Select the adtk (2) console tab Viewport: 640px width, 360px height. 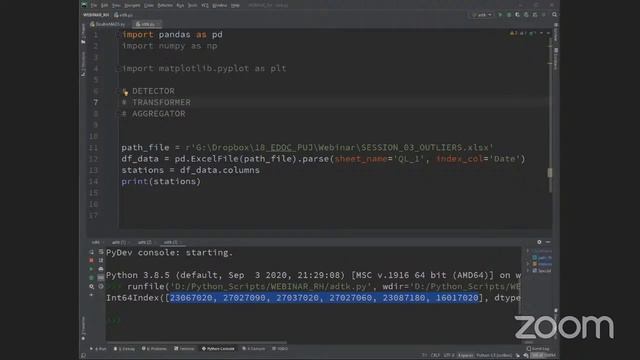[145, 242]
